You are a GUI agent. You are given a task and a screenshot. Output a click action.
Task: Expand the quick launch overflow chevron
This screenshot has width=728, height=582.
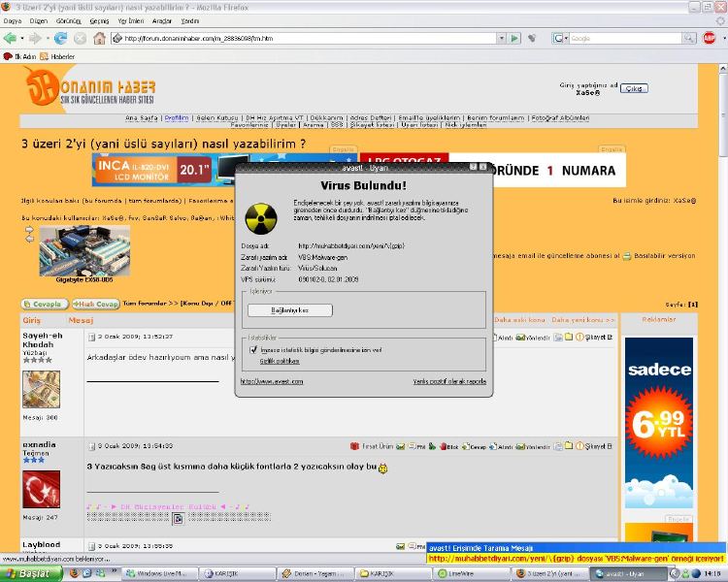[x=114, y=571]
